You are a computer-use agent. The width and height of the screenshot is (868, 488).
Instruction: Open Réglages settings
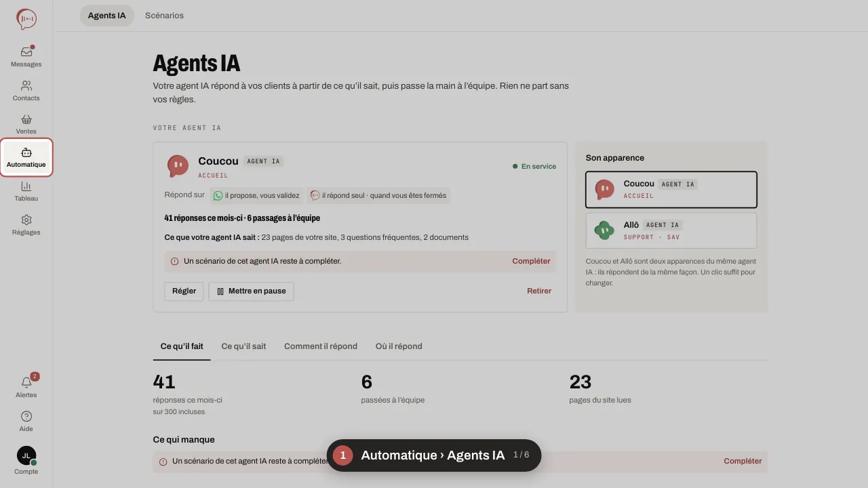click(26, 224)
